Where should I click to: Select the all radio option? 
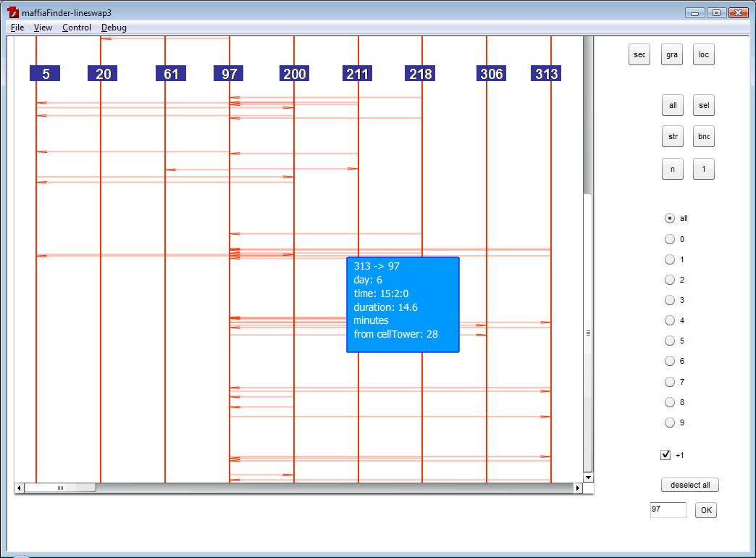point(670,218)
